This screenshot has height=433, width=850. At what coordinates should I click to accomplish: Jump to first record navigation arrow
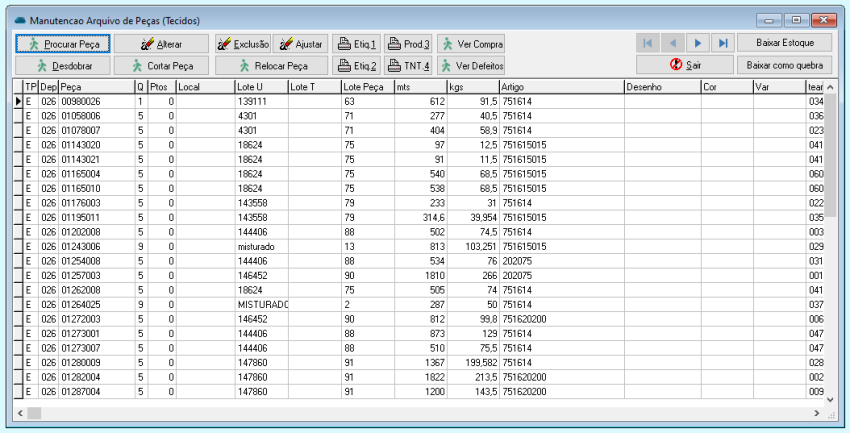coord(648,43)
